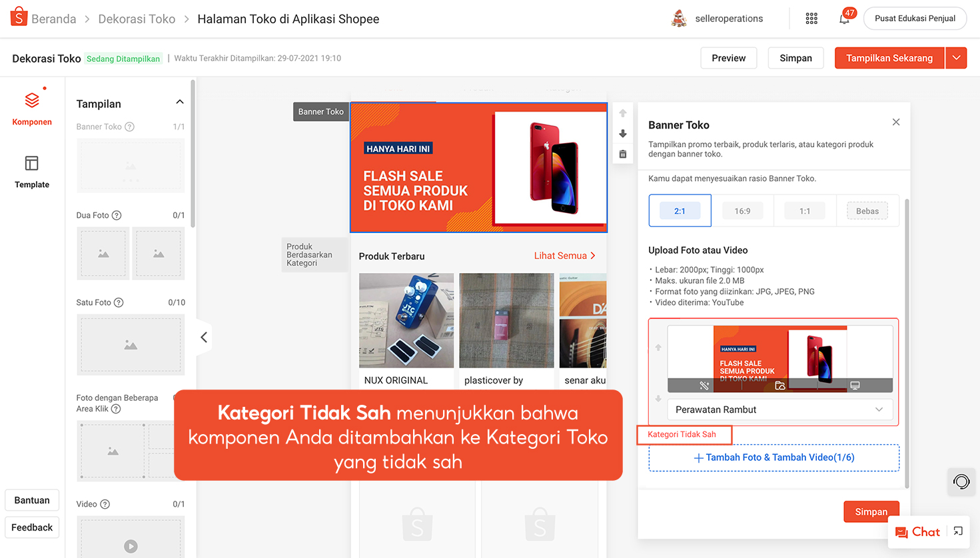
Task: Open the notification bell
Action: [x=844, y=19]
